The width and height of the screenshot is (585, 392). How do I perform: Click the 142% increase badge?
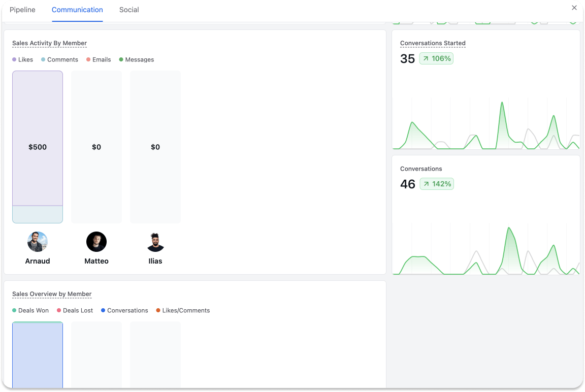click(x=437, y=184)
